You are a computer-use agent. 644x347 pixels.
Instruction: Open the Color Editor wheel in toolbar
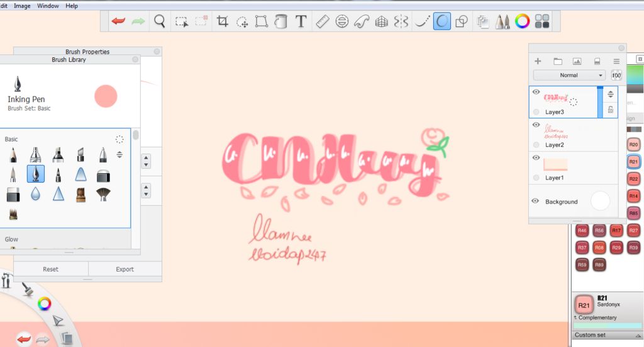(x=523, y=21)
